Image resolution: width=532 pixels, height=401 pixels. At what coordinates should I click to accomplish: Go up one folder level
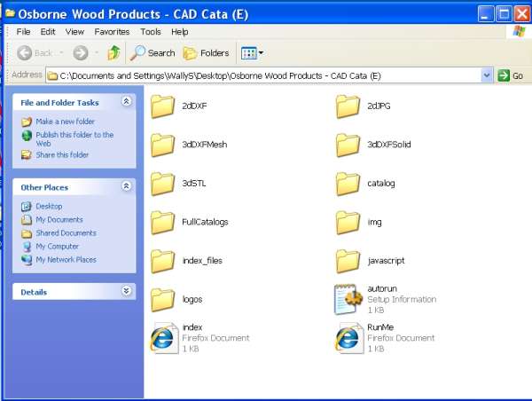[114, 53]
